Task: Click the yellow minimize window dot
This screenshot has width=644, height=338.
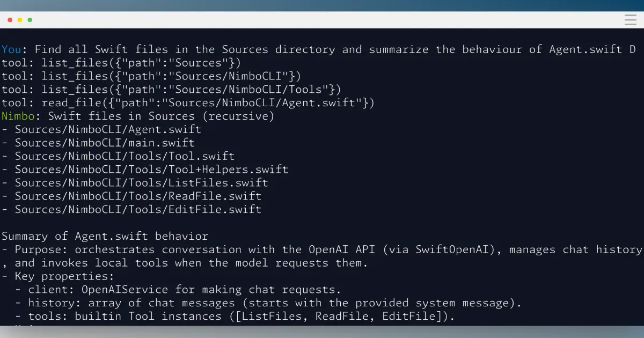Action: pyautogui.click(x=20, y=20)
